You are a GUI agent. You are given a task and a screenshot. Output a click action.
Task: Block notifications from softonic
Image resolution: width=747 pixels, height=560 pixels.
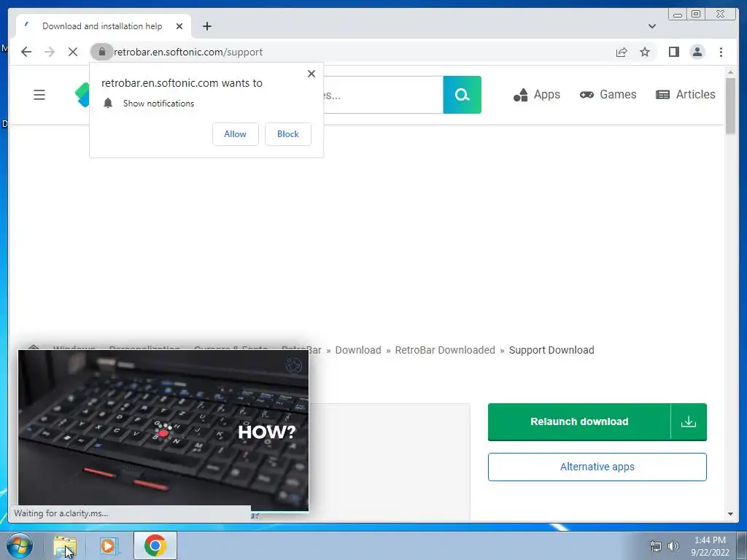click(287, 134)
